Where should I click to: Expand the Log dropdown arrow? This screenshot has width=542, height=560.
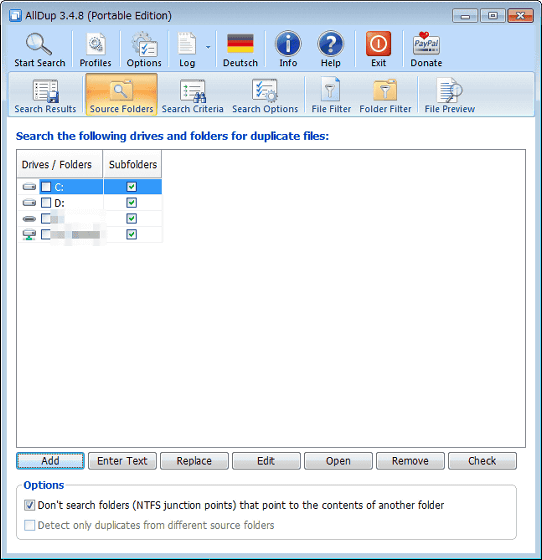tap(208, 47)
